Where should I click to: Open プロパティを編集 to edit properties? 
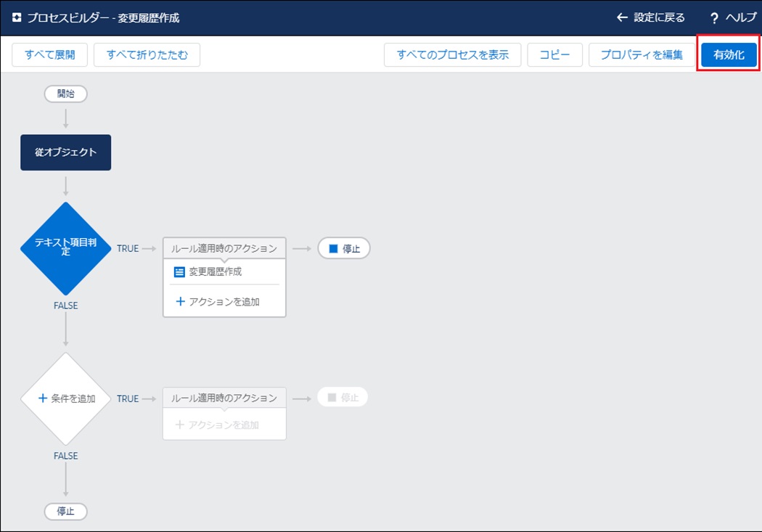click(642, 54)
